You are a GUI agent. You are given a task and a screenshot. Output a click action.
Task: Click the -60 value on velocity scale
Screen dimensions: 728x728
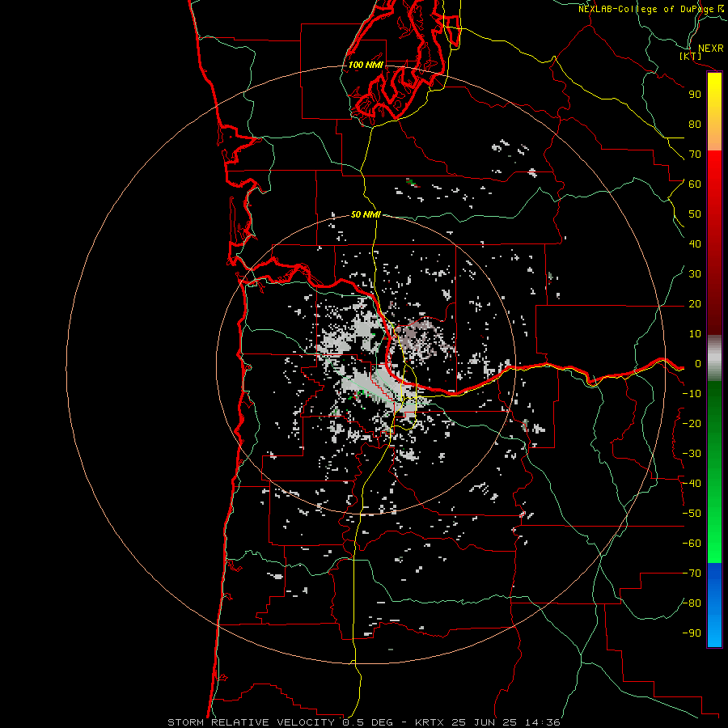[692, 544]
